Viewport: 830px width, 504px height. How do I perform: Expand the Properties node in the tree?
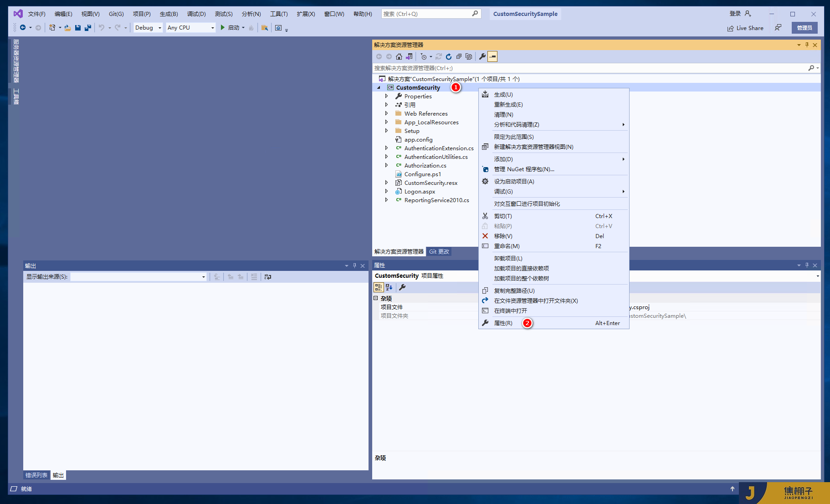coord(386,96)
